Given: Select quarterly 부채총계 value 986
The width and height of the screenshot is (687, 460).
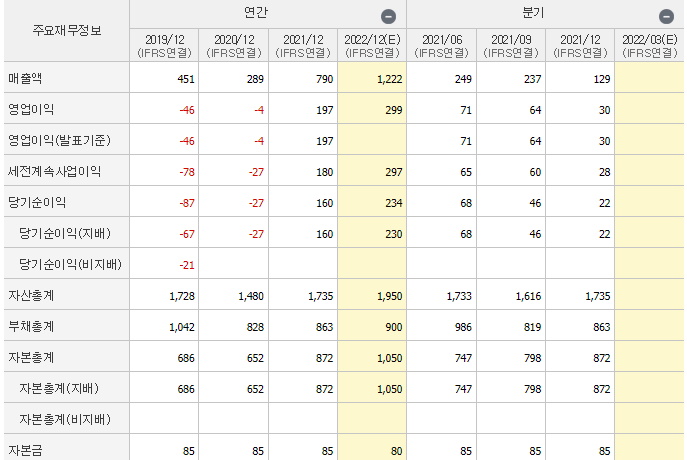Looking at the screenshot, I should (x=463, y=328).
